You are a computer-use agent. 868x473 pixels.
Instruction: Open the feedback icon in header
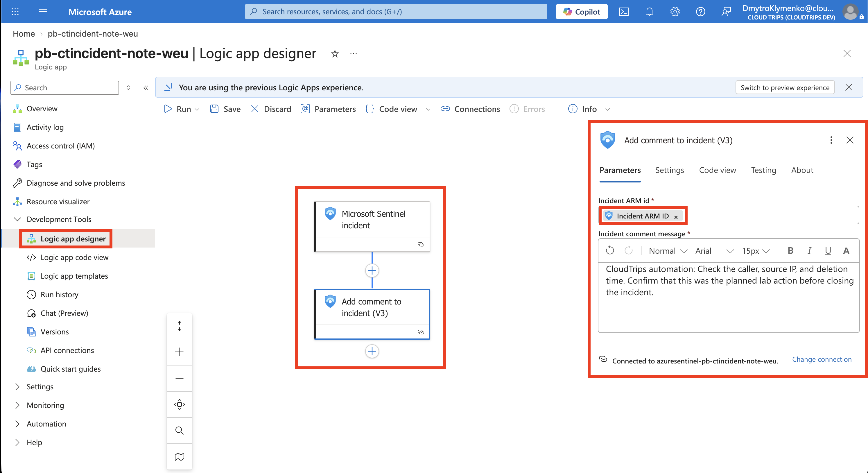(726, 12)
